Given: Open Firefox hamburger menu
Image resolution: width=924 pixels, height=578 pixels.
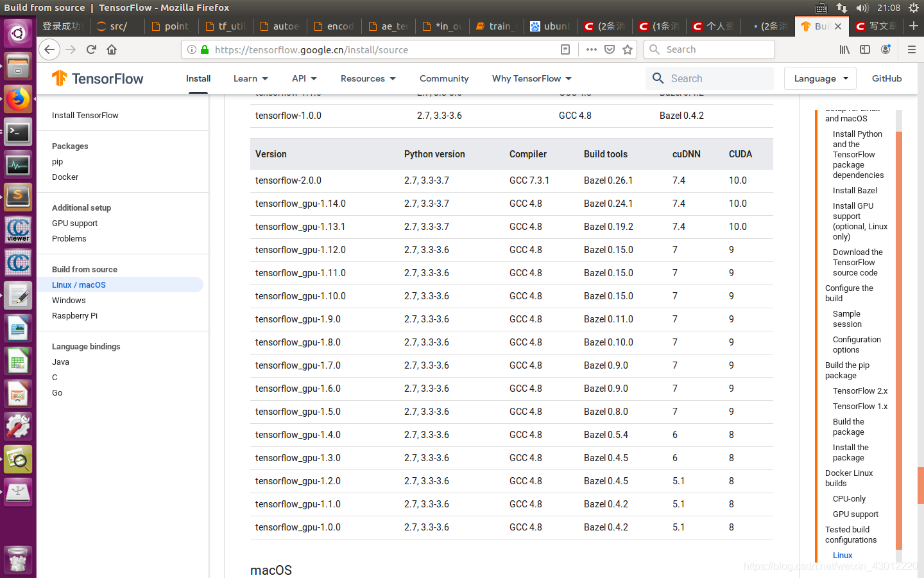Looking at the screenshot, I should point(911,49).
